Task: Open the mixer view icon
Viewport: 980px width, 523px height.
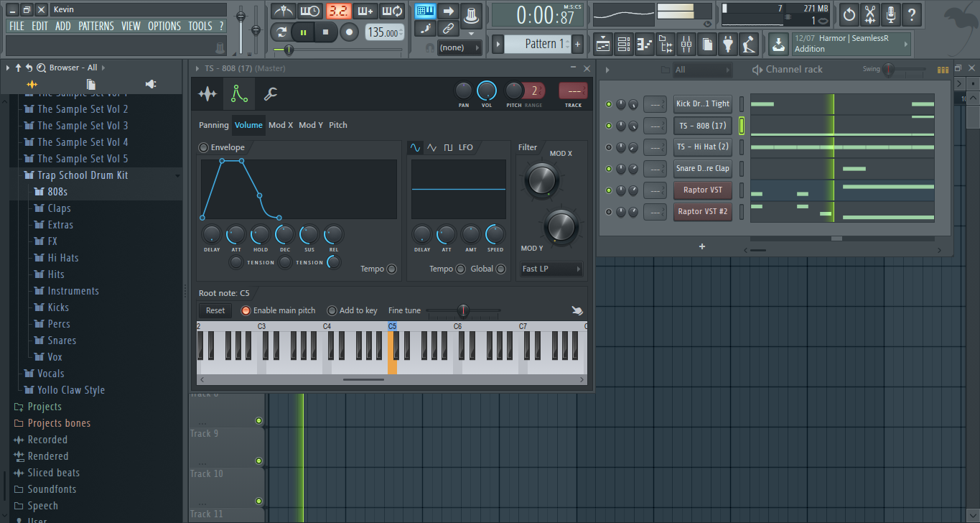Action: pos(686,45)
